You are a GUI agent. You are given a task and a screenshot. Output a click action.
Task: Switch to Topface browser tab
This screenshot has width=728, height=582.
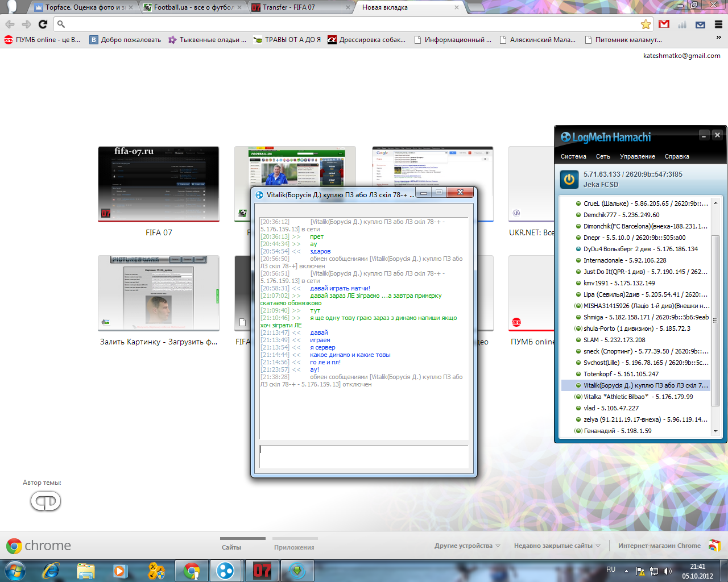83,7
